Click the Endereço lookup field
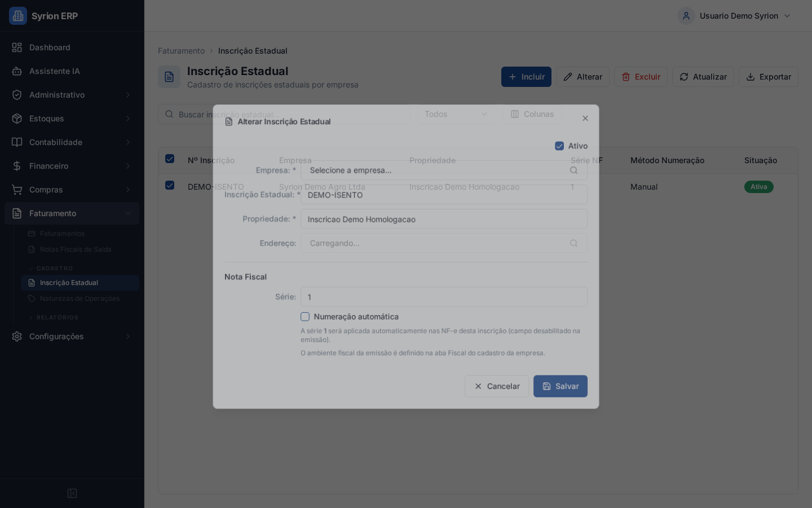This screenshot has height=508, width=812. 444,243
